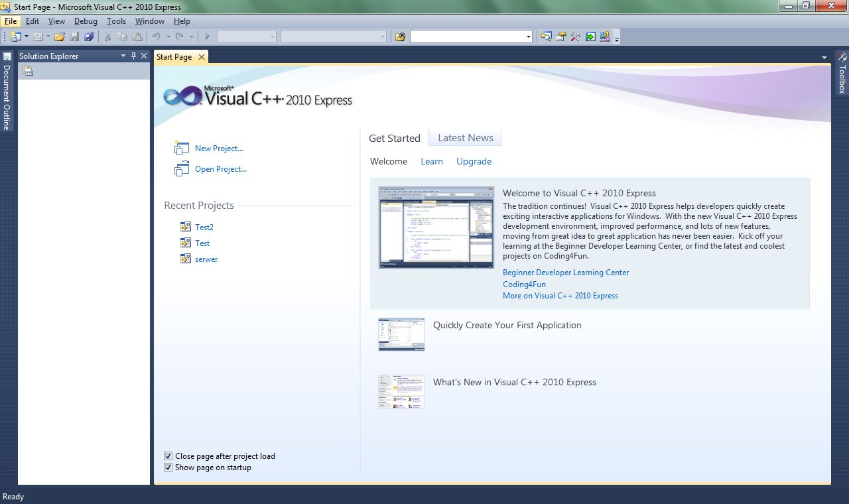
Task: Open the New Project button dropdown arrow
Action: coord(27,36)
